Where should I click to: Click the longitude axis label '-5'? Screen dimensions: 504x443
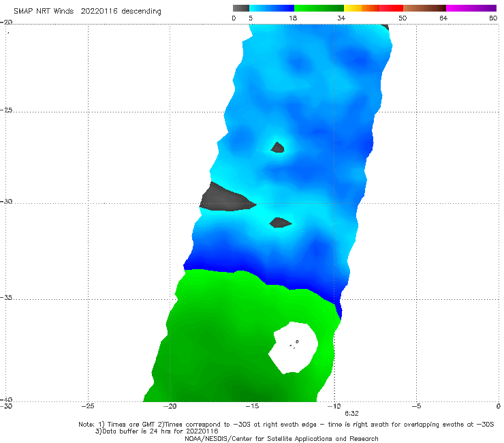point(416,406)
